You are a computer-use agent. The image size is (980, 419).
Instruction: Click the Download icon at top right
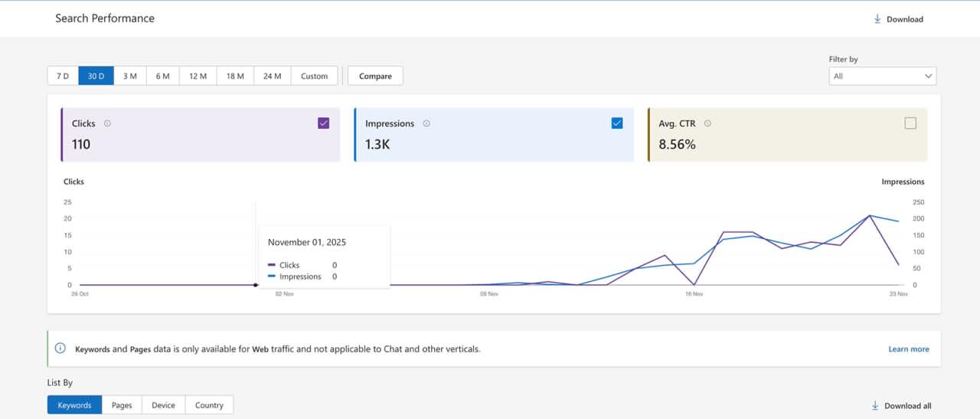(x=877, y=19)
